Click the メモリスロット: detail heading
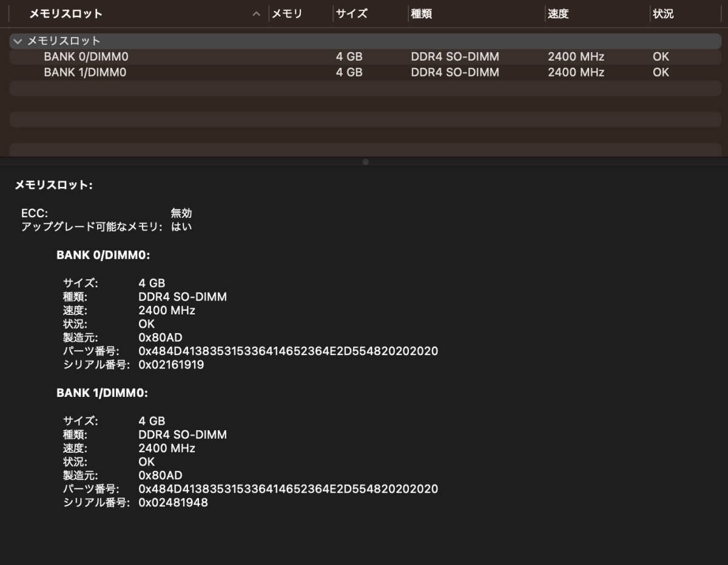Image resolution: width=728 pixels, height=565 pixels. (53, 186)
